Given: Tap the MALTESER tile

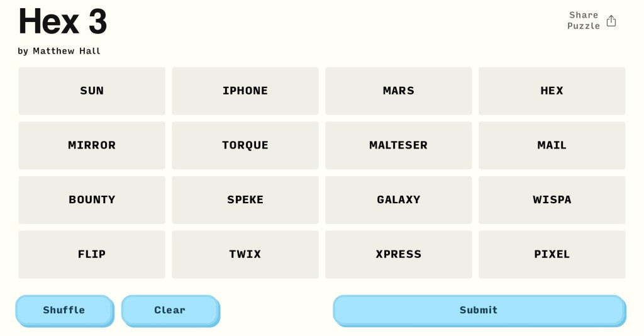Looking at the screenshot, I should pos(398,145).
